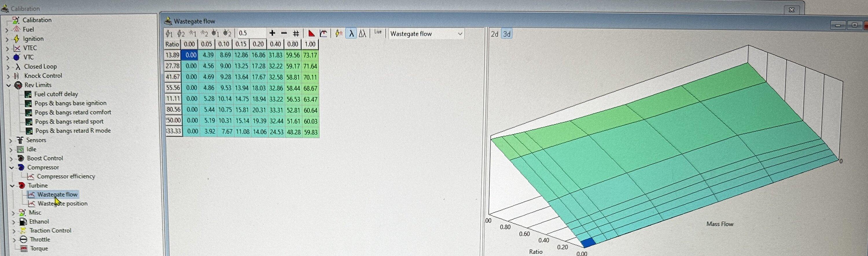Image resolution: width=868 pixels, height=256 pixels.
Task: Toggle the Live tracing button
Action: click(x=378, y=32)
